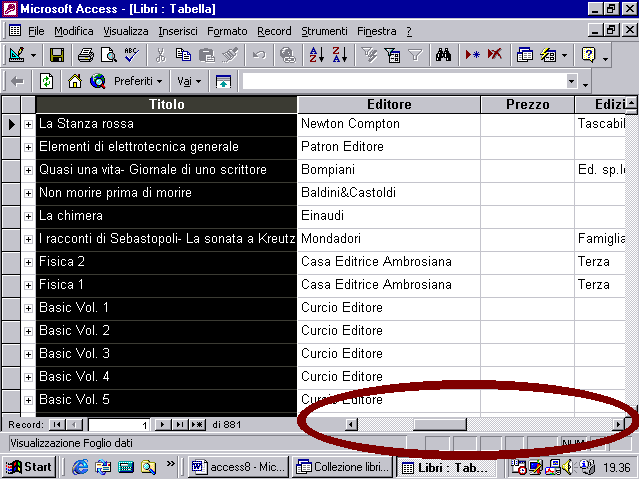Expand subdatasheet for Fisica 2 row
Viewport: 639px width, 479px height.
tap(28, 262)
